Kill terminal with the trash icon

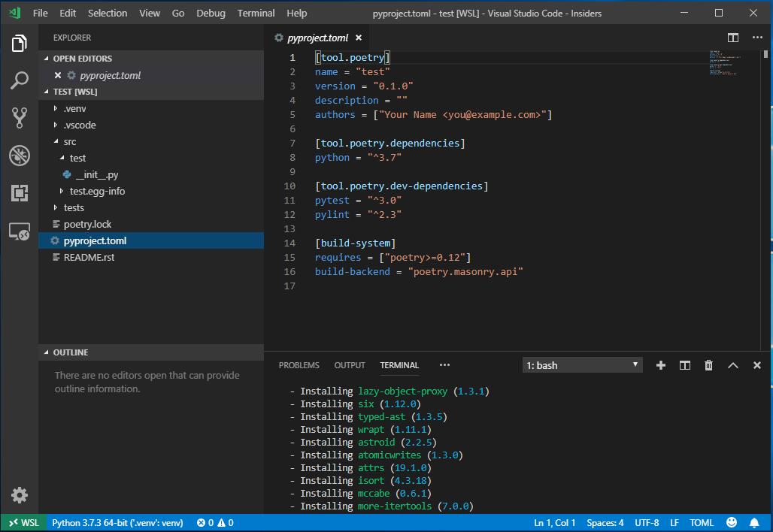708,365
